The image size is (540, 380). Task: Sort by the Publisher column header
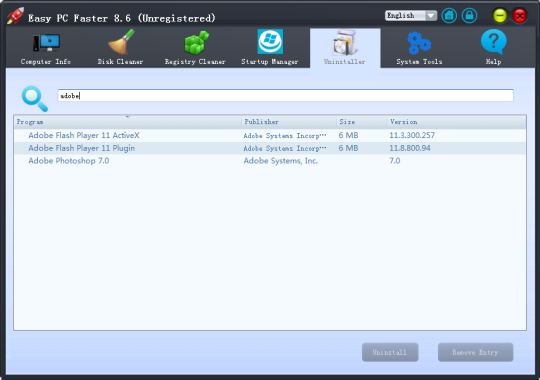(x=289, y=122)
